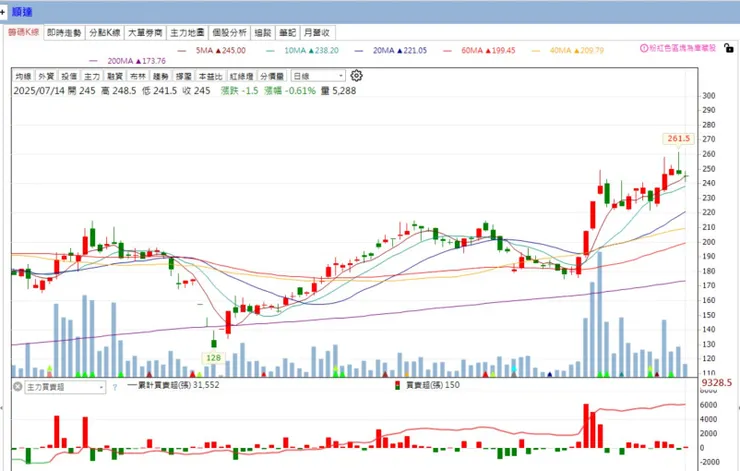This screenshot has width=740, height=471.
Task: Select the 主力地圖 tab
Action: pos(187,33)
